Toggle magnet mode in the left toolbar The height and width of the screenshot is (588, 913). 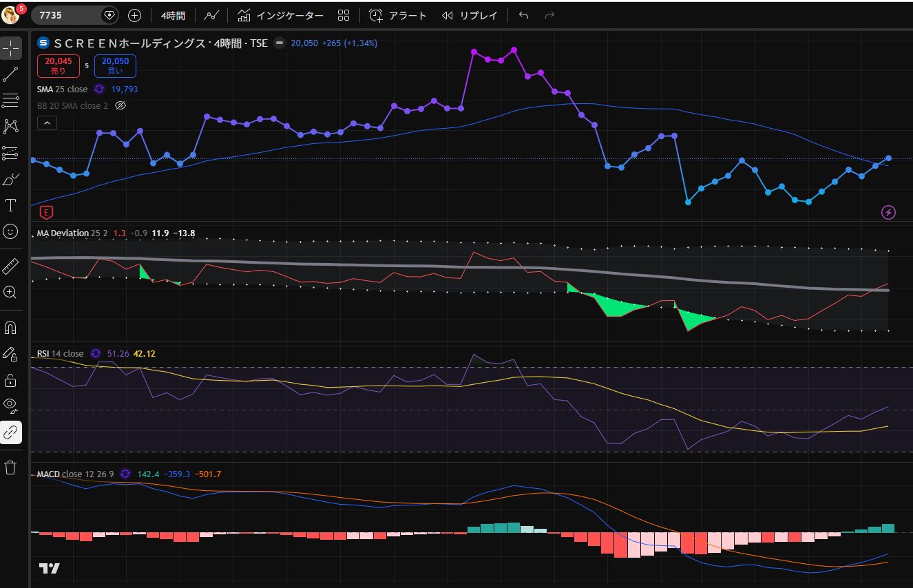tap(10, 327)
